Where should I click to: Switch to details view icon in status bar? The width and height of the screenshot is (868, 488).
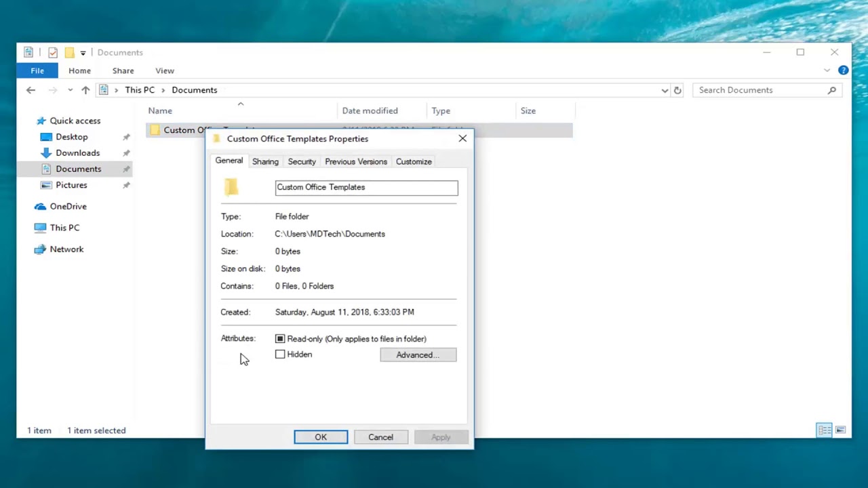825,430
